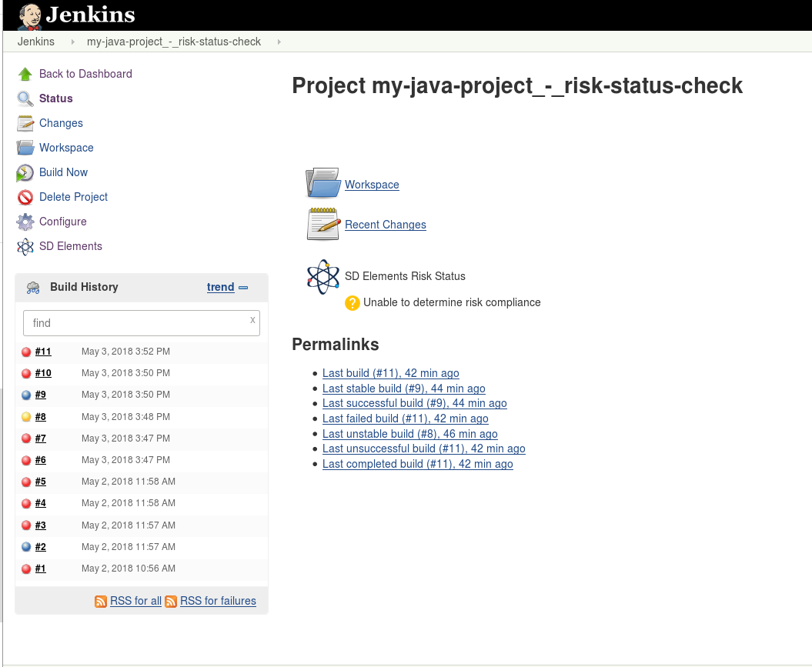Open the trend link in Build History
The width and height of the screenshot is (812, 667).
tap(221, 287)
